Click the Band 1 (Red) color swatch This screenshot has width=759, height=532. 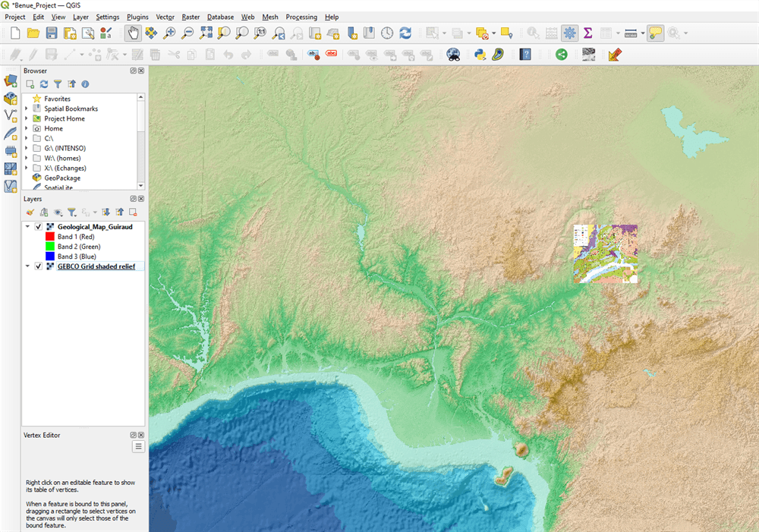click(49, 237)
